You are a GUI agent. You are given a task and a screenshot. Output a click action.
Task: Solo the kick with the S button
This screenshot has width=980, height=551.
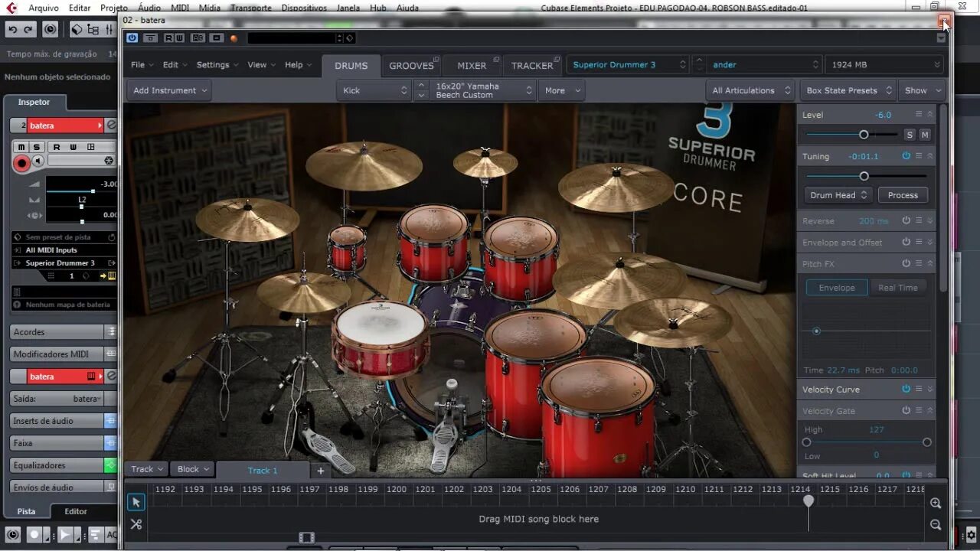pos(910,135)
